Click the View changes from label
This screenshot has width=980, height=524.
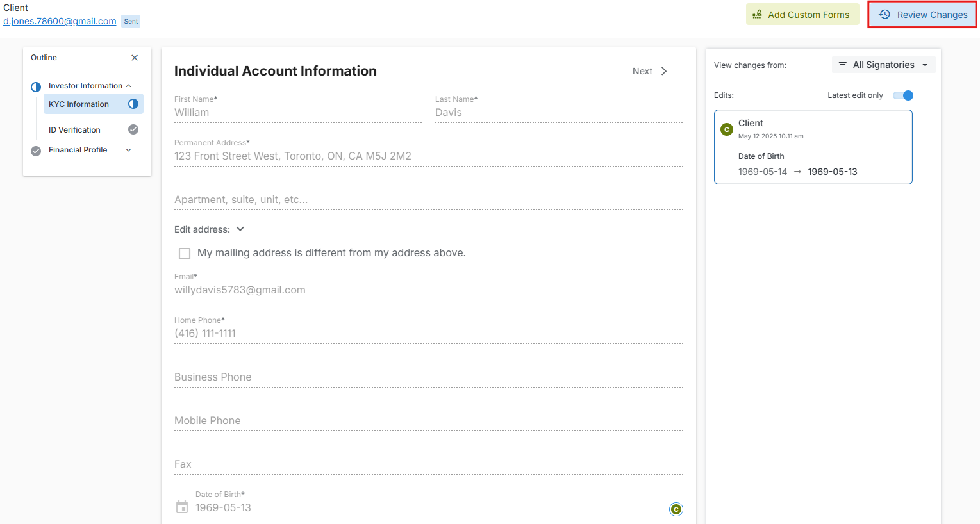(x=750, y=65)
